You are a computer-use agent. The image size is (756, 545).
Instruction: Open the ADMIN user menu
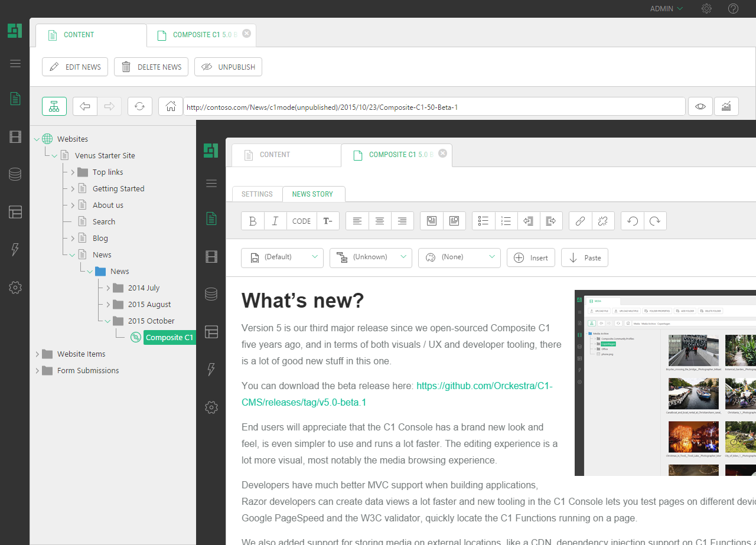666,9
